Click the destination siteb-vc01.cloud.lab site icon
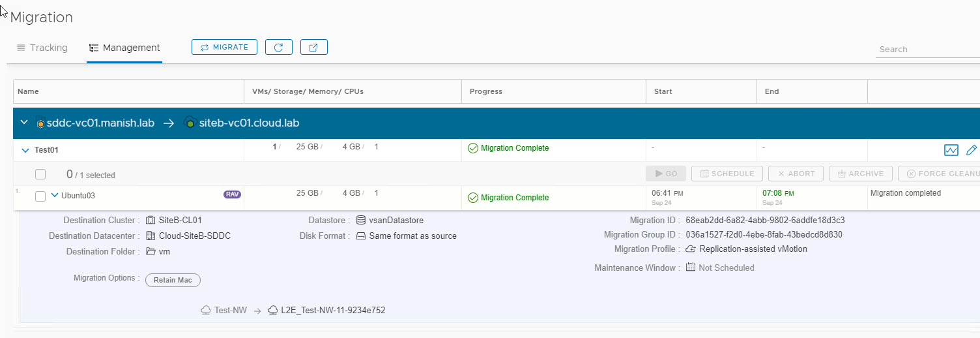Image resolution: width=980 pixels, height=338 pixels. pyautogui.click(x=190, y=123)
